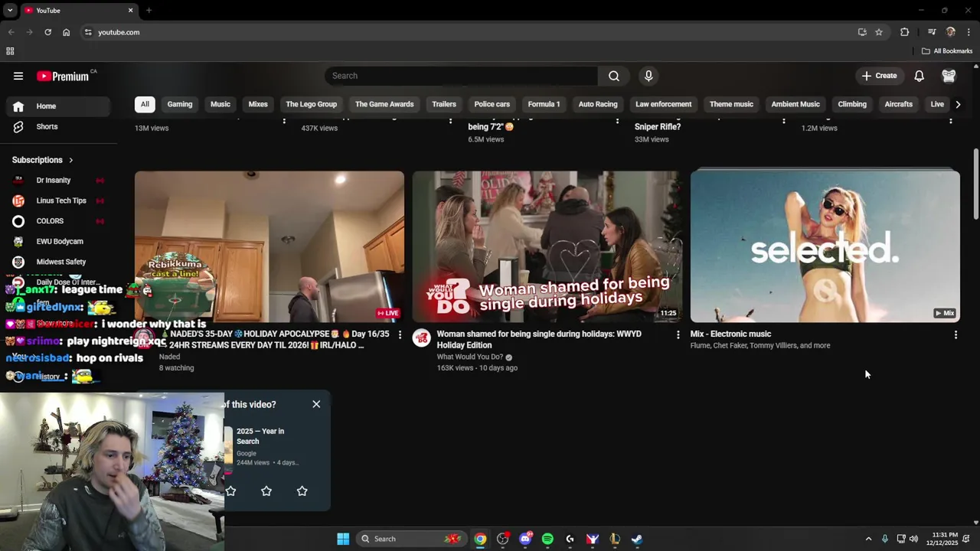Select the Music filter chip
The width and height of the screenshot is (980, 551).
pyautogui.click(x=220, y=104)
